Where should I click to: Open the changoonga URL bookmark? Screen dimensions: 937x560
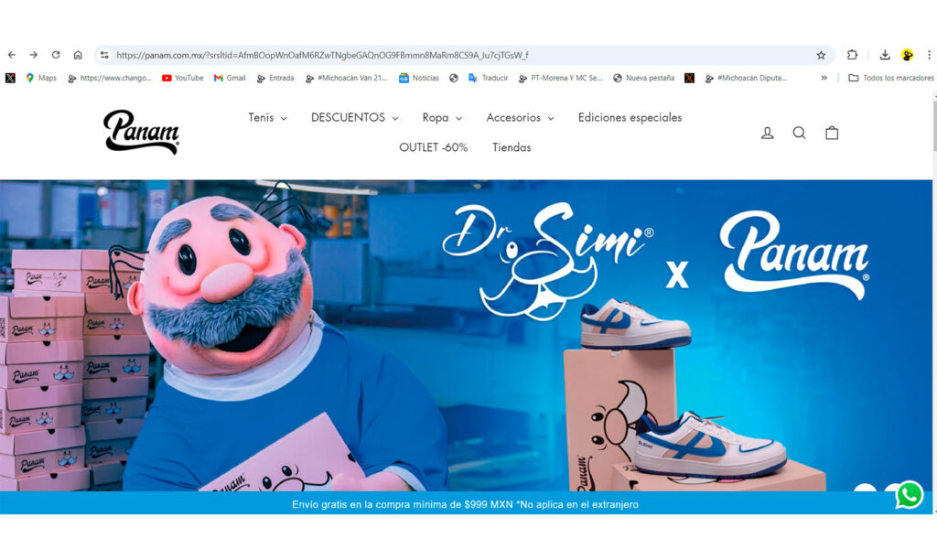click(x=110, y=78)
